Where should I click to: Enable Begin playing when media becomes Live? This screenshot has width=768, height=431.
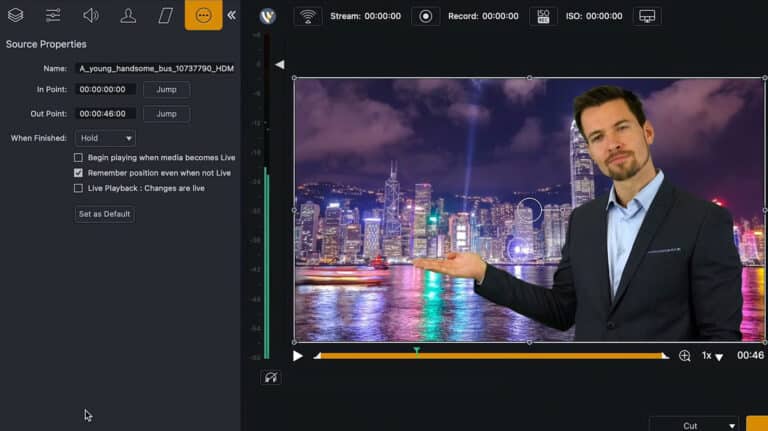point(78,158)
